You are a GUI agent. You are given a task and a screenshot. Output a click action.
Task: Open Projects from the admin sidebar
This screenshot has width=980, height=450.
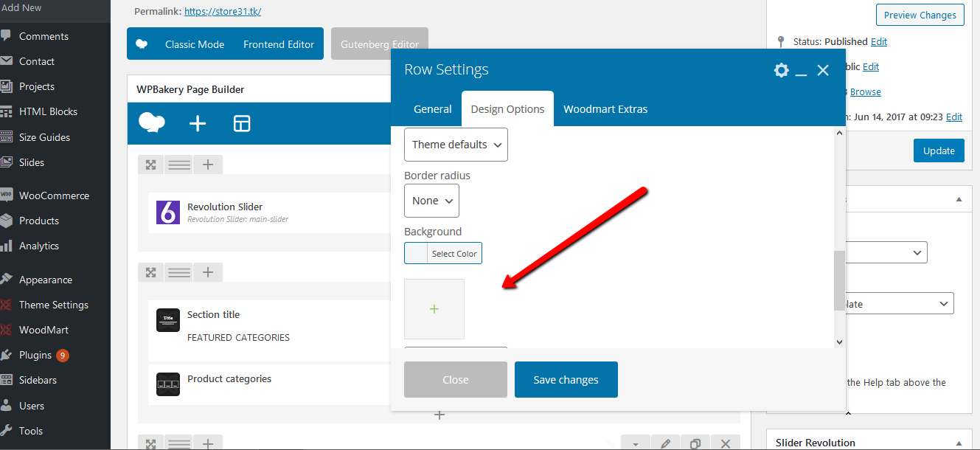pos(37,86)
